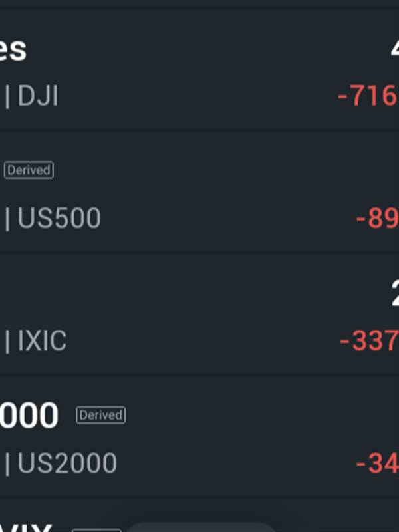This screenshot has width=399, height=532.
Task: Click the separator bar before DJI
Action: tap(8, 97)
